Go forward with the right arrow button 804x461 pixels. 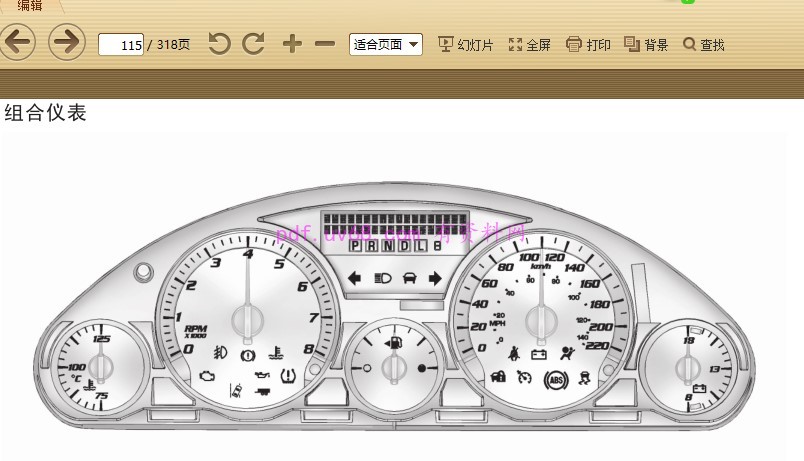tap(66, 43)
